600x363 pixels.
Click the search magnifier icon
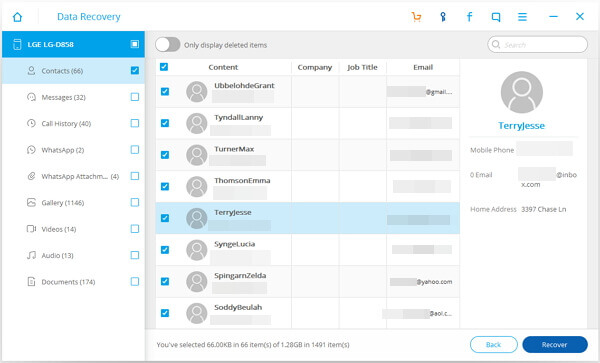496,44
